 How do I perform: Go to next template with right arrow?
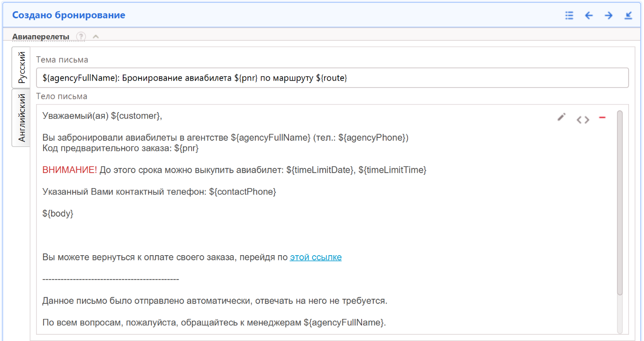click(608, 15)
